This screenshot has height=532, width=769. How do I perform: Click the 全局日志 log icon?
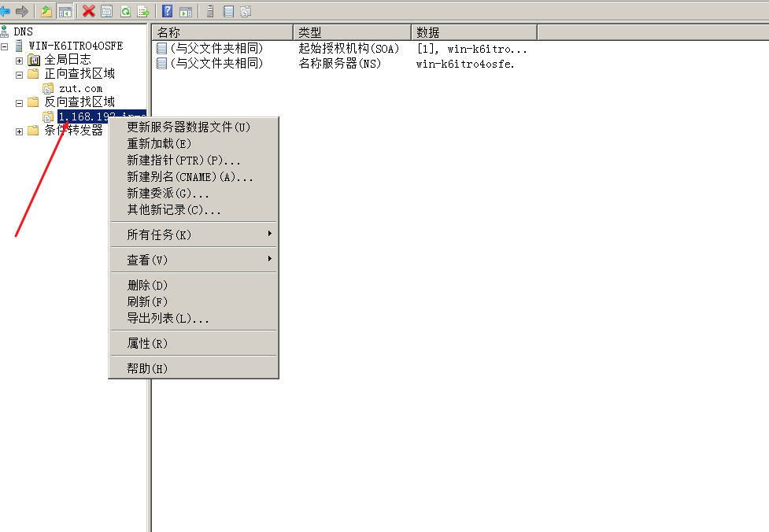coord(34,61)
